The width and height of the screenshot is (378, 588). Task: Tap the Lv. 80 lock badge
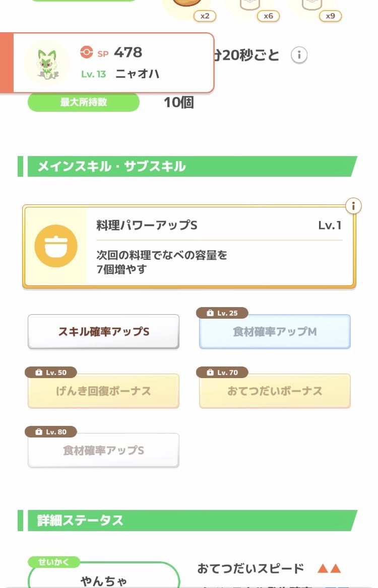(x=51, y=432)
